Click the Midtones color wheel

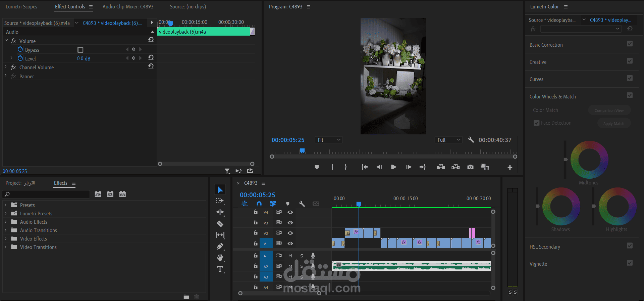pos(589,160)
